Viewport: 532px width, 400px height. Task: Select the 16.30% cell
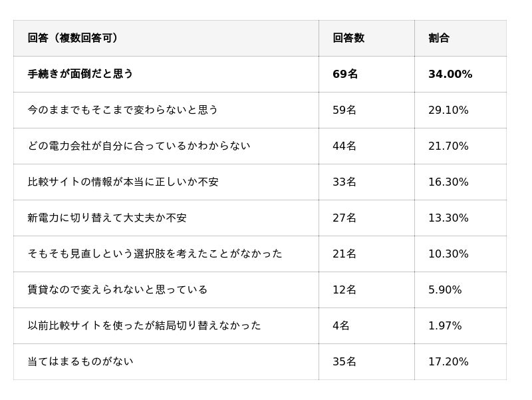coord(448,182)
